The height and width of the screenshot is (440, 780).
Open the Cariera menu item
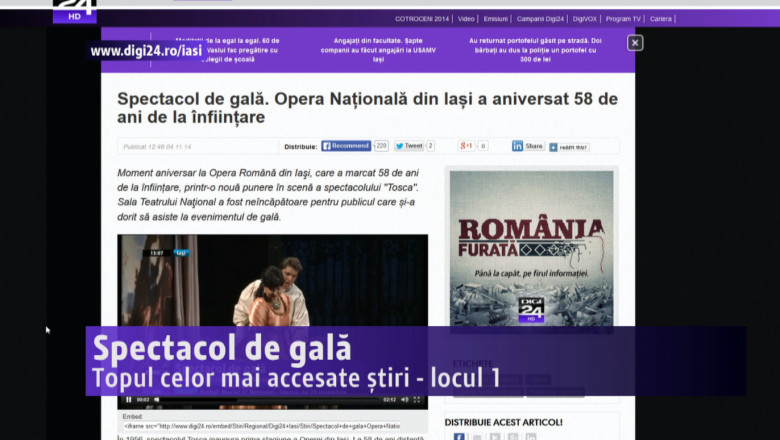point(661,19)
